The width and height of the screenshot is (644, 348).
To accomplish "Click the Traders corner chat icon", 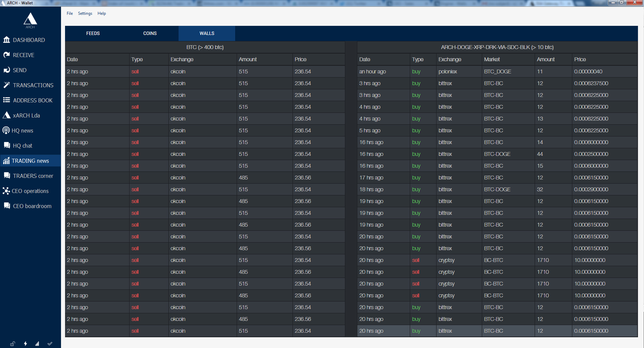I will [x=6, y=176].
